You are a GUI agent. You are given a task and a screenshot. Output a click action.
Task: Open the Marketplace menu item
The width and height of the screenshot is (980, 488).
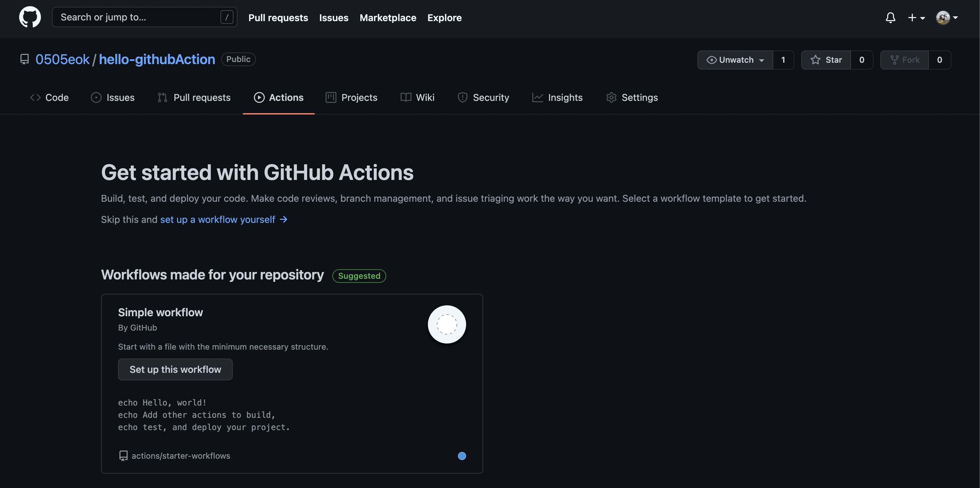click(388, 17)
